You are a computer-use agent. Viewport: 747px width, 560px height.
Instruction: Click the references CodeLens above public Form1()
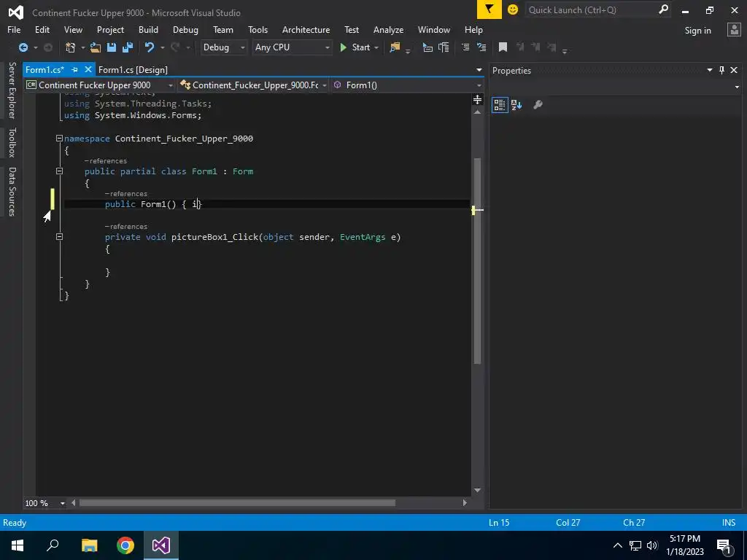tap(125, 194)
